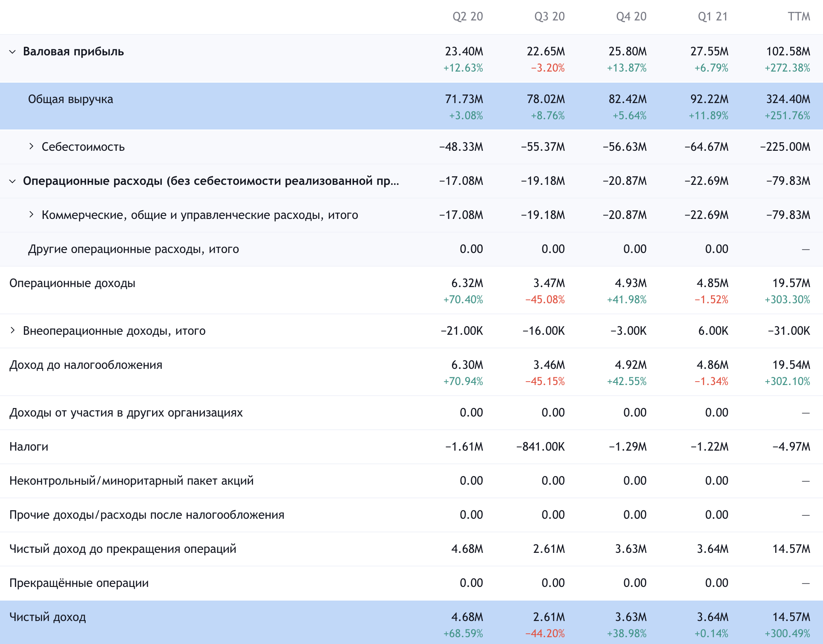Collapse the Операционные расходы row
Screen dimensions: 823x644
point(12,181)
